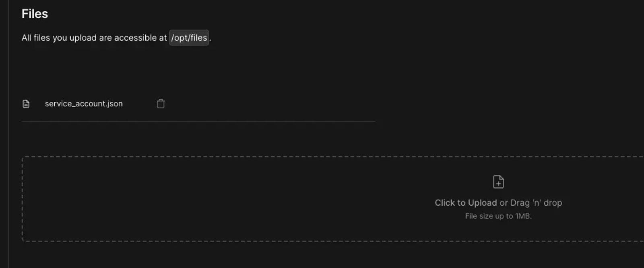The width and height of the screenshot is (644, 268).
Task: Click the vertical border line at left edge
Action: point(8,134)
